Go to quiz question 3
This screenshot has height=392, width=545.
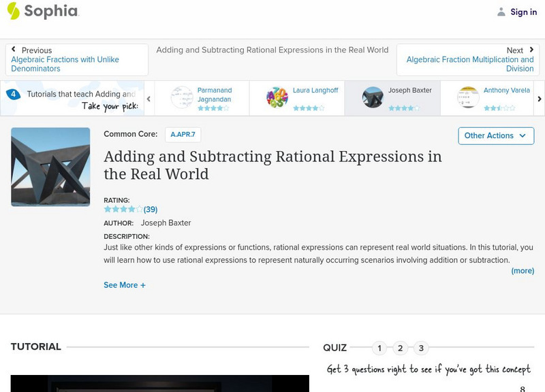tap(421, 348)
